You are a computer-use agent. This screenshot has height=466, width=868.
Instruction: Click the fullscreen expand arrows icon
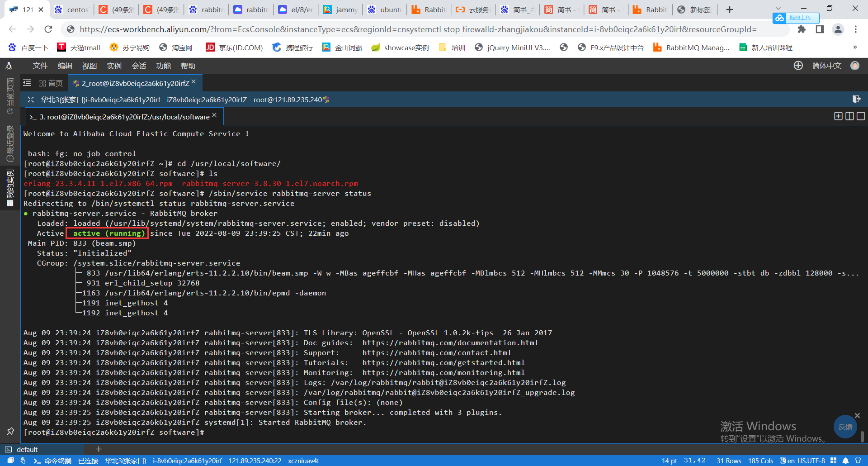point(31,100)
